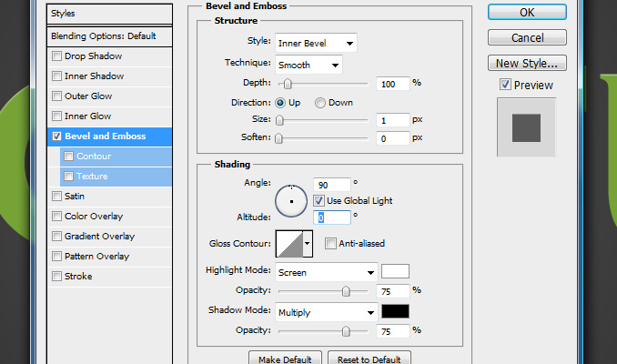617x364 pixels.
Task: Select the Texture sub-item row
Action: point(116,177)
